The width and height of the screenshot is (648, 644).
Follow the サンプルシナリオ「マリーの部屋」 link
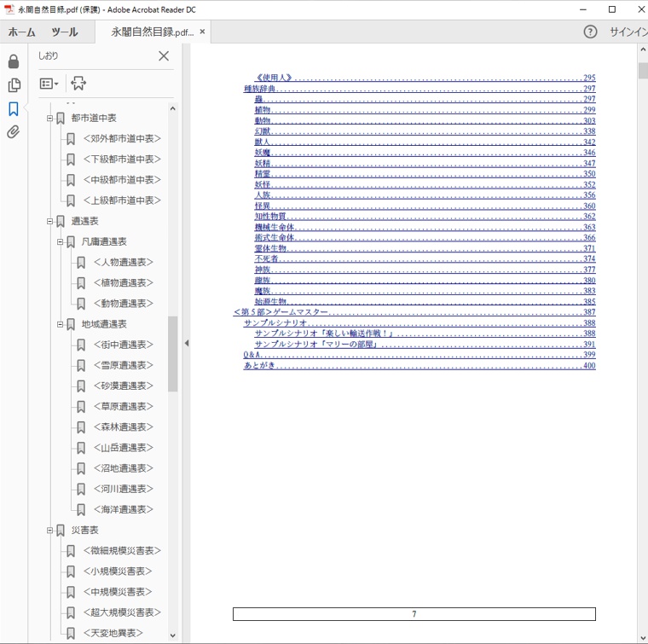click(x=425, y=344)
